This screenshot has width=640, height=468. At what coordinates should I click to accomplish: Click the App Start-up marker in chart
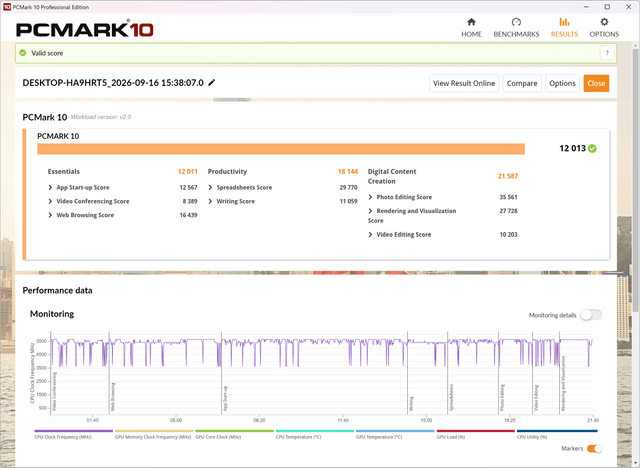point(225,399)
